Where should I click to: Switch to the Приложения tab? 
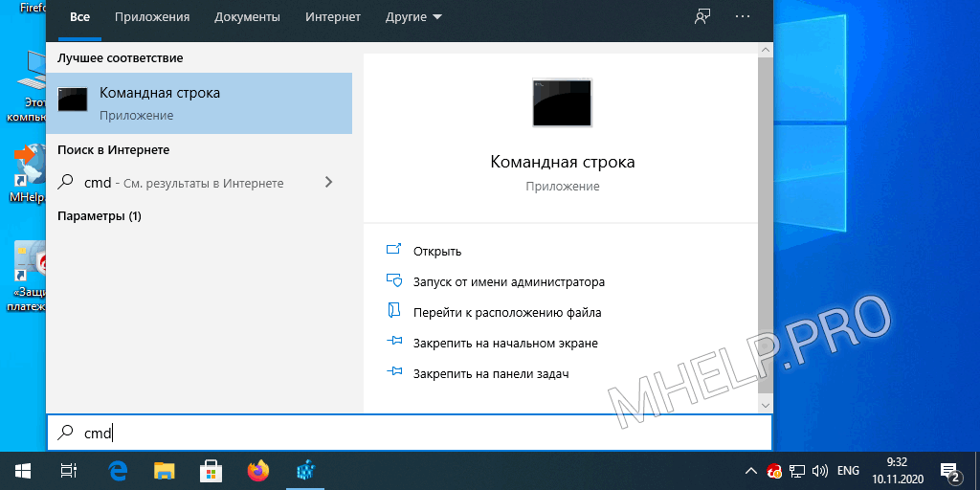click(x=152, y=17)
